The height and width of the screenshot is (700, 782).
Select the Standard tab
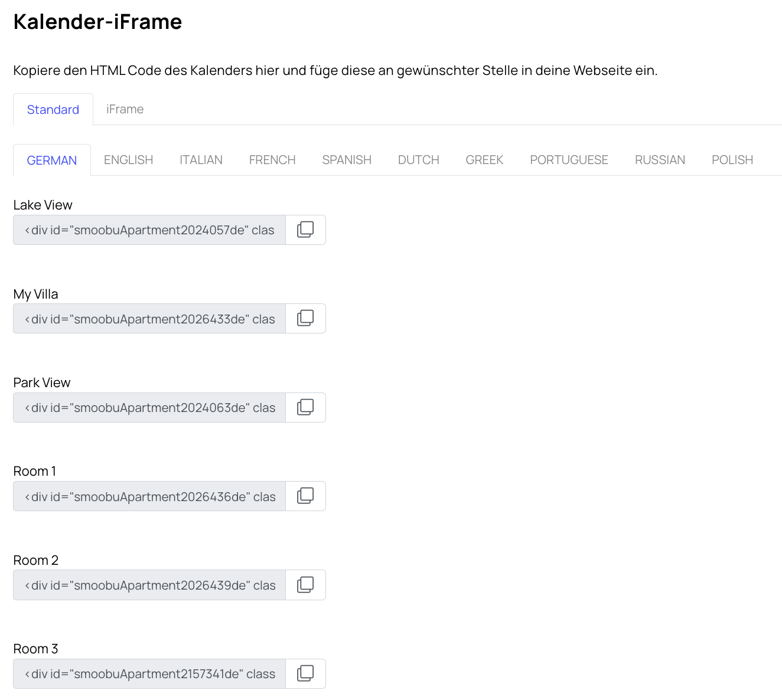point(53,109)
